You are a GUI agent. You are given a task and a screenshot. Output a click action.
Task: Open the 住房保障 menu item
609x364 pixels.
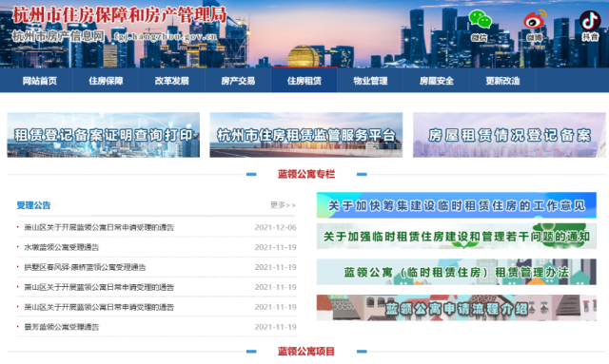tap(106, 81)
